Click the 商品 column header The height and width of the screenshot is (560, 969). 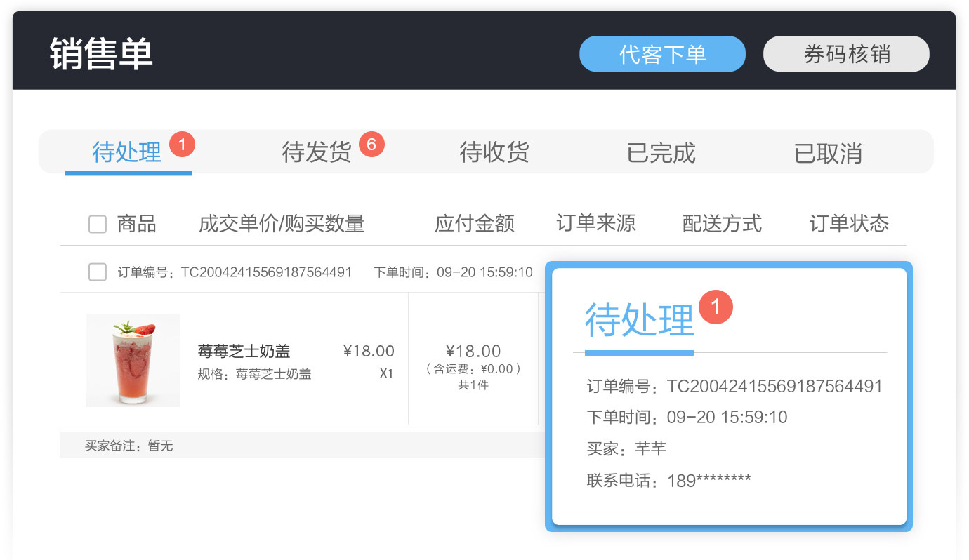138,223
